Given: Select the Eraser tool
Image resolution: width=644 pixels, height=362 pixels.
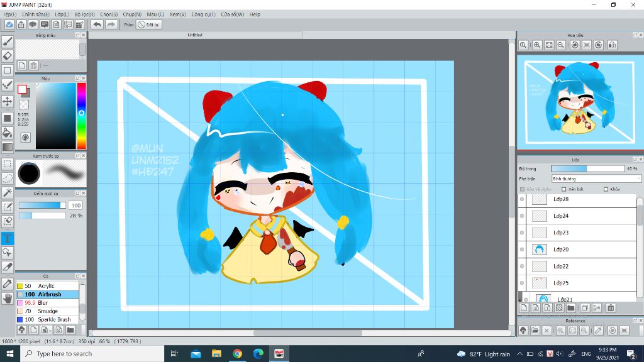Looking at the screenshot, I should pos(8,55).
